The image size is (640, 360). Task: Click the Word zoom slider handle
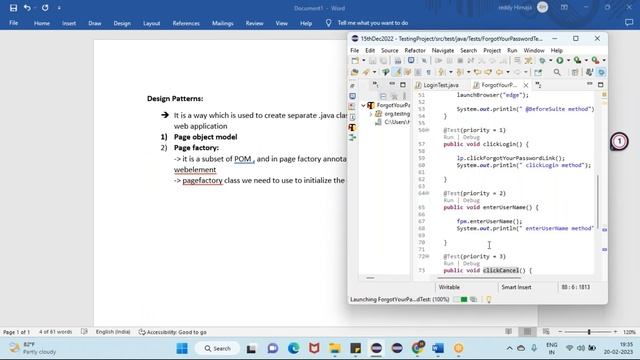(589, 332)
